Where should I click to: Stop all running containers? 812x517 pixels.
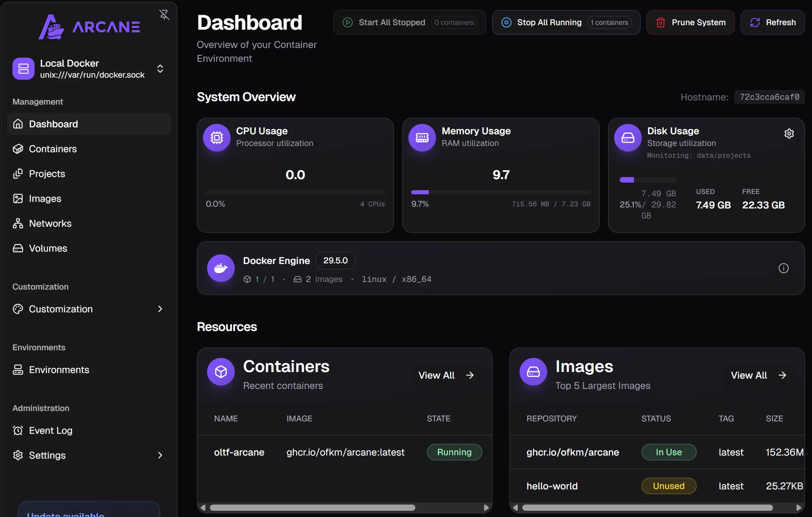[566, 22]
